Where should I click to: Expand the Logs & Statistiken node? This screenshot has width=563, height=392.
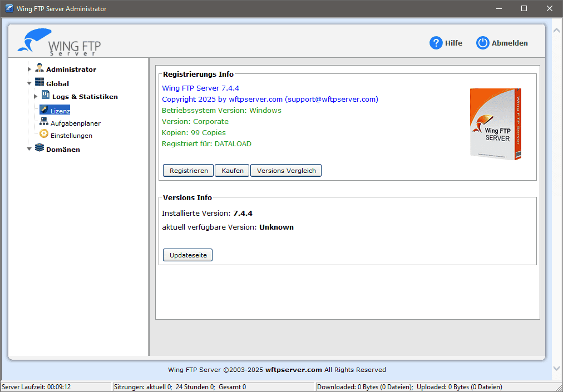point(36,97)
